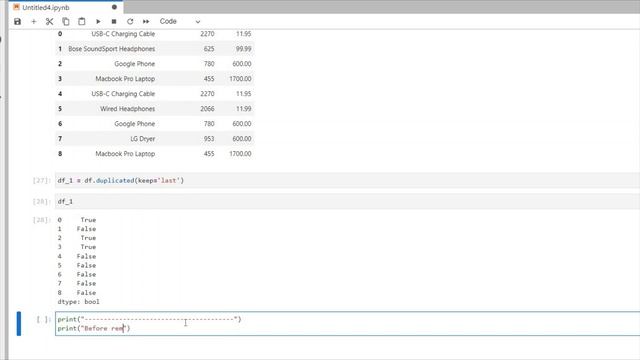
Task: Click the 99.99 price value
Action: tap(243, 49)
